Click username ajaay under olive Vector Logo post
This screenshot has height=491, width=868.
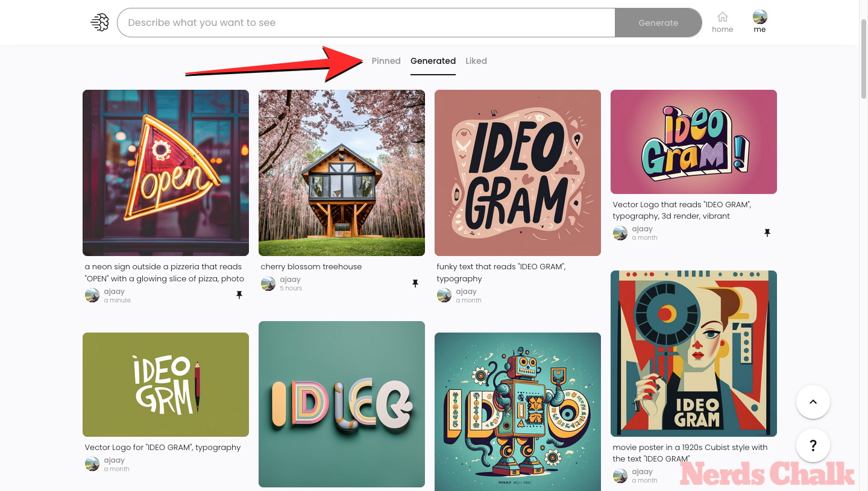point(115,460)
